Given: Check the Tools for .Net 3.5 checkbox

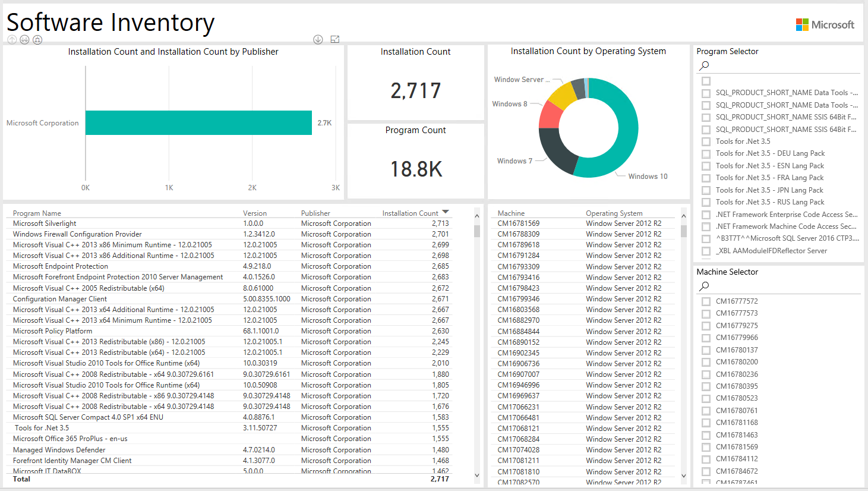Looking at the screenshot, I should coord(706,141).
